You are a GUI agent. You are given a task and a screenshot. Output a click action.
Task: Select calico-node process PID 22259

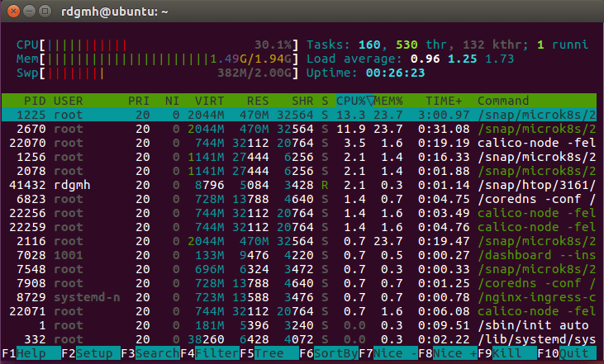pos(299,227)
